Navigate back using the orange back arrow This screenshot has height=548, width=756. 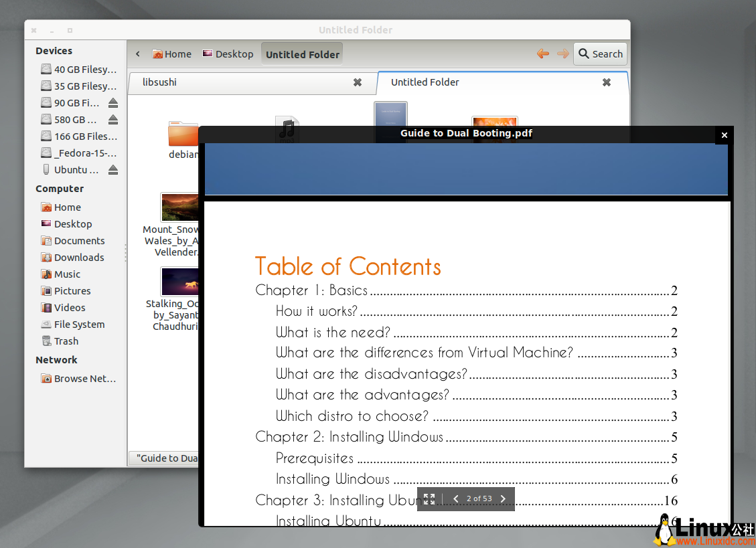(x=543, y=54)
